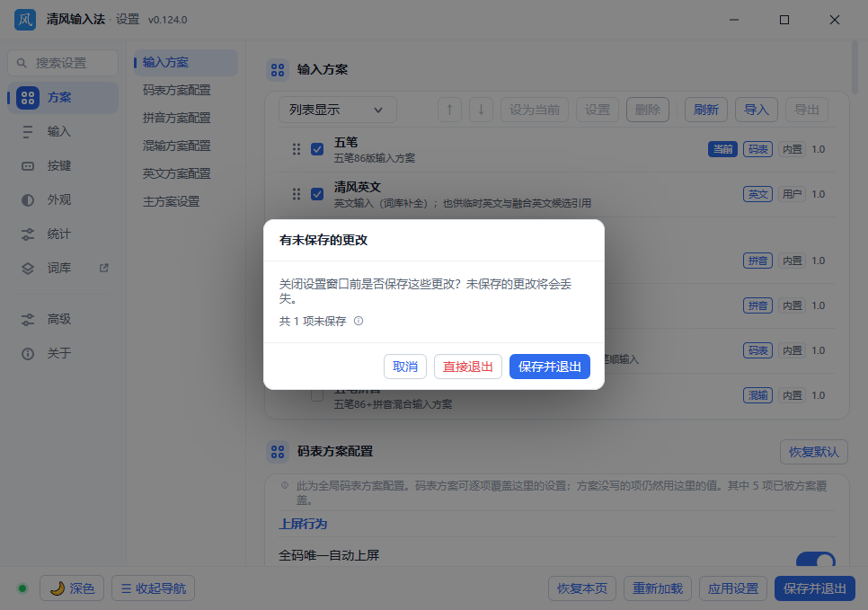Click the 关于 info sidebar icon

coord(28,354)
